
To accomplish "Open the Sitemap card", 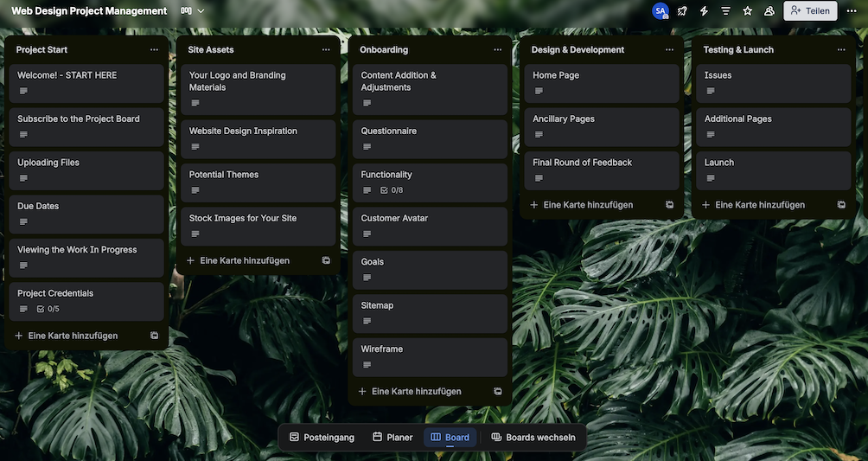I will (431, 314).
